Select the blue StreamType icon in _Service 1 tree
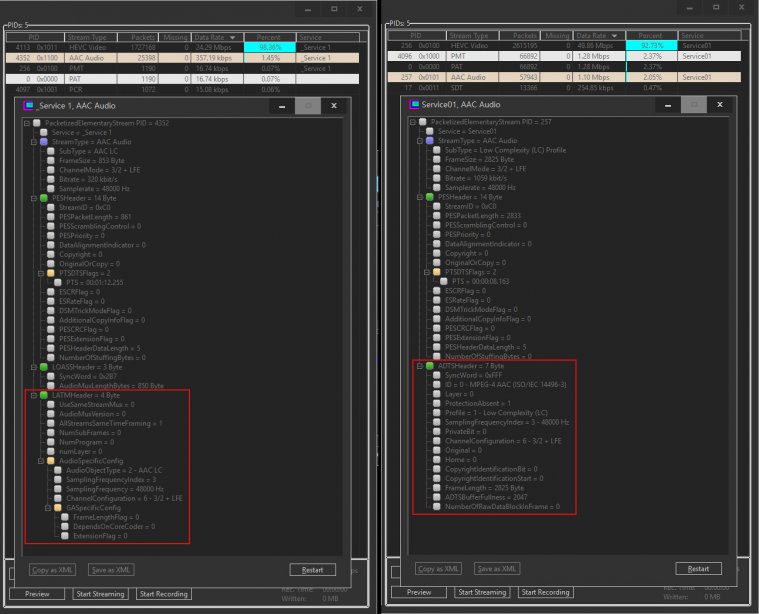This screenshot has width=759, height=614. click(x=44, y=142)
